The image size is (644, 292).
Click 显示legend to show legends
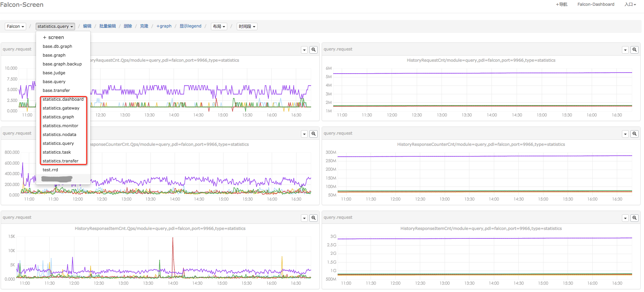click(x=190, y=26)
